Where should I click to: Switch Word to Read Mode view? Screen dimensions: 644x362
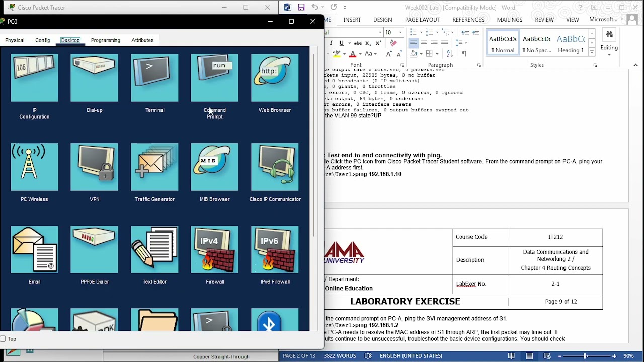click(x=511, y=356)
